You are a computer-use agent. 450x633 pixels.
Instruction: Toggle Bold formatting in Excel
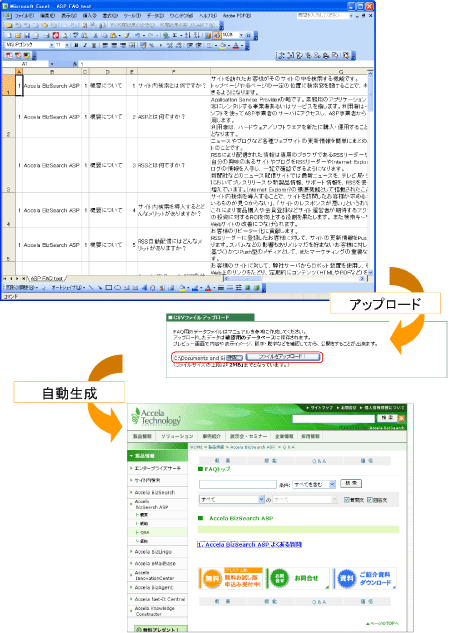[x=76, y=45]
